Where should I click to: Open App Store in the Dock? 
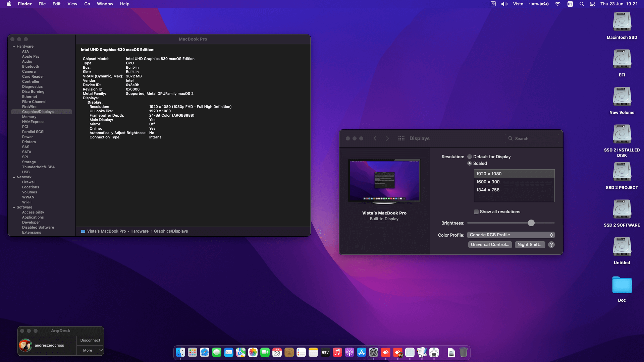(362, 352)
